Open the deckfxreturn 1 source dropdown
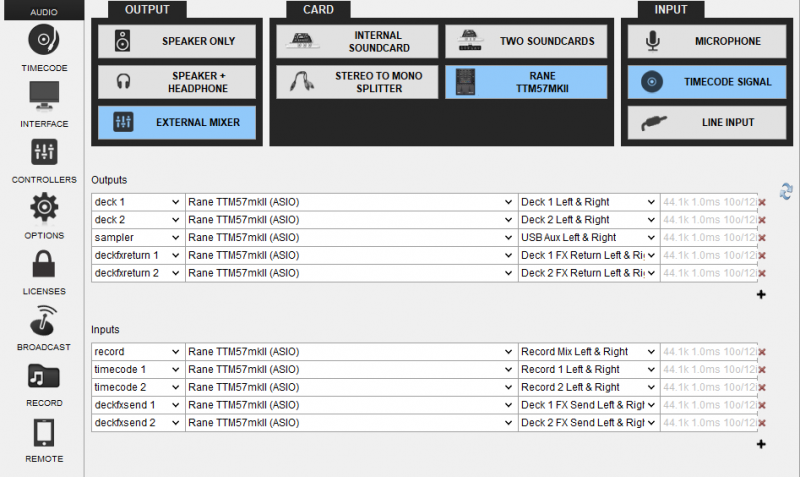The height and width of the screenshot is (477, 800). tap(138, 255)
